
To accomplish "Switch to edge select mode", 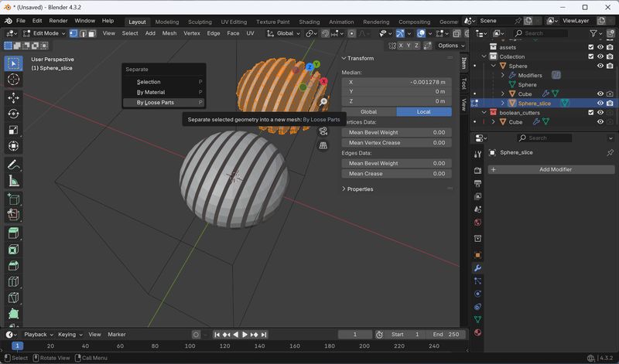I will (x=83, y=33).
